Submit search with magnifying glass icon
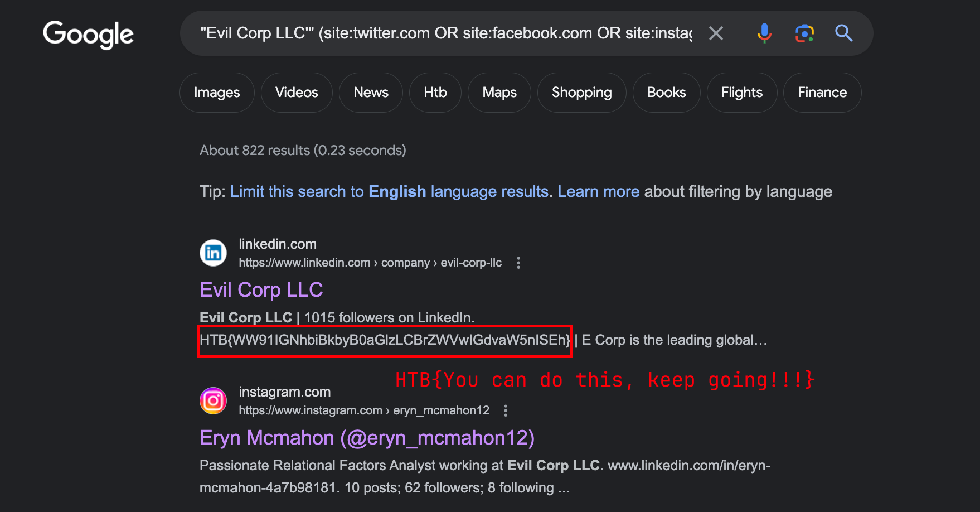The image size is (980, 512). pyautogui.click(x=844, y=33)
